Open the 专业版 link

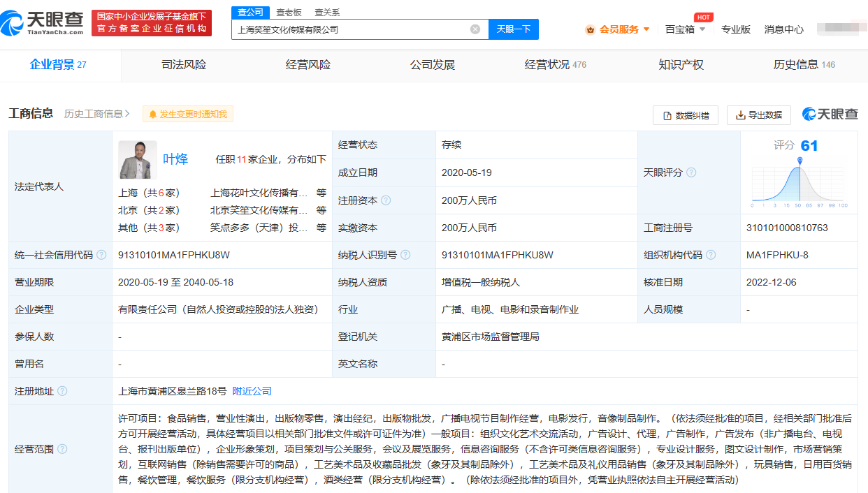tap(736, 29)
